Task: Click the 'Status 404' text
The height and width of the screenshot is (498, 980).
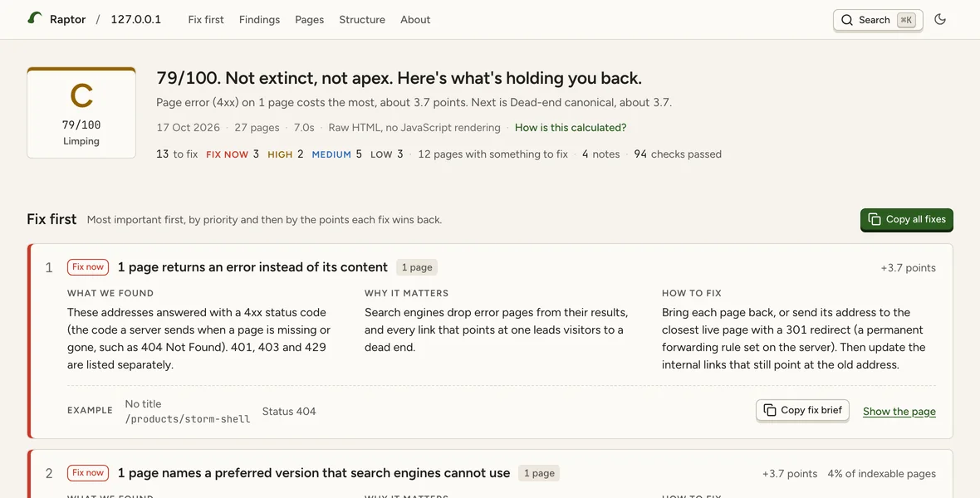Action: (x=289, y=411)
